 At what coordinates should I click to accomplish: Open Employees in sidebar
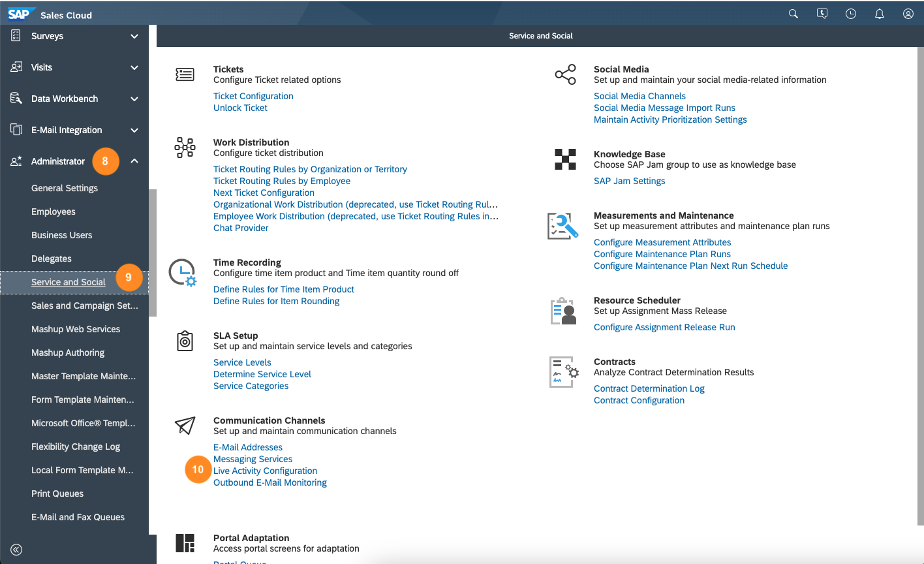point(54,211)
